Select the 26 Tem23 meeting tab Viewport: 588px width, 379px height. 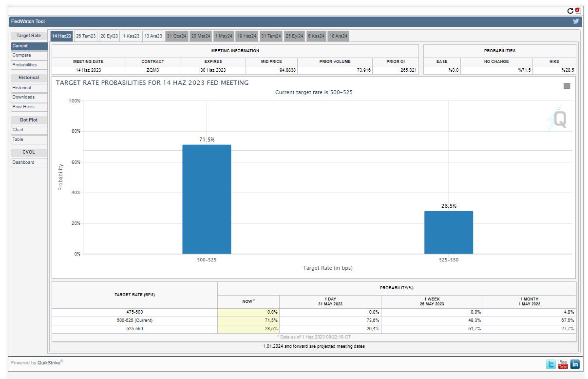(86, 36)
